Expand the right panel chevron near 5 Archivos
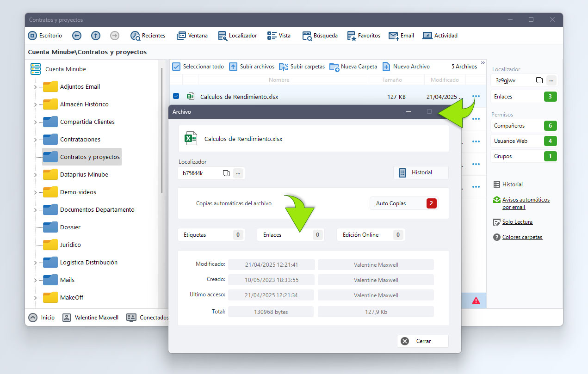The image size is (588, 374). pos(483,63)
